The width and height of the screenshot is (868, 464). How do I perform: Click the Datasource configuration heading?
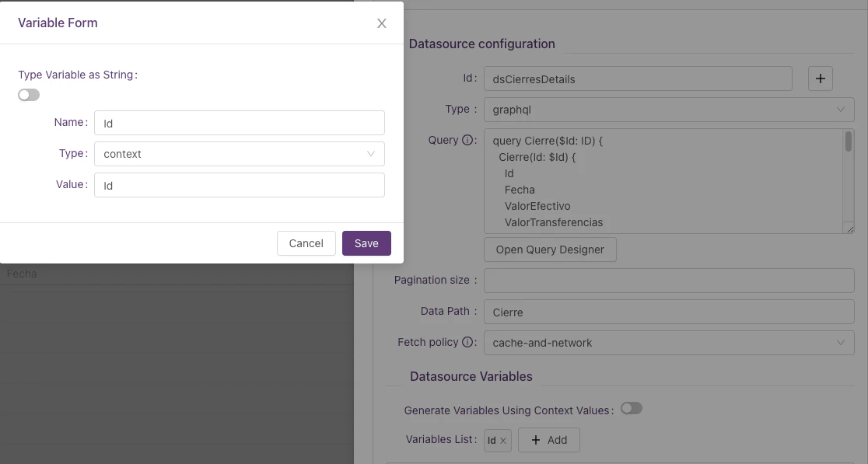[x=481, y=44]
